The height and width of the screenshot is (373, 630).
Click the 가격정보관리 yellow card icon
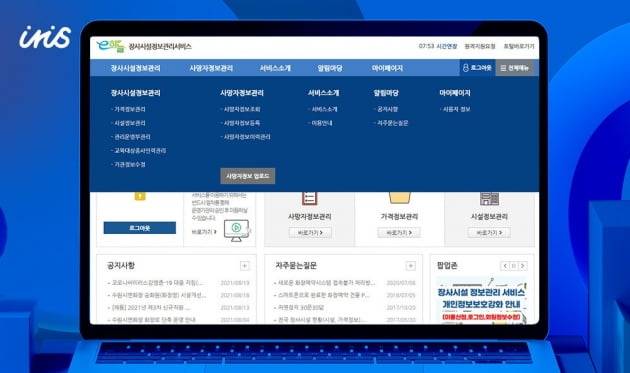click(x=399, y=197)
